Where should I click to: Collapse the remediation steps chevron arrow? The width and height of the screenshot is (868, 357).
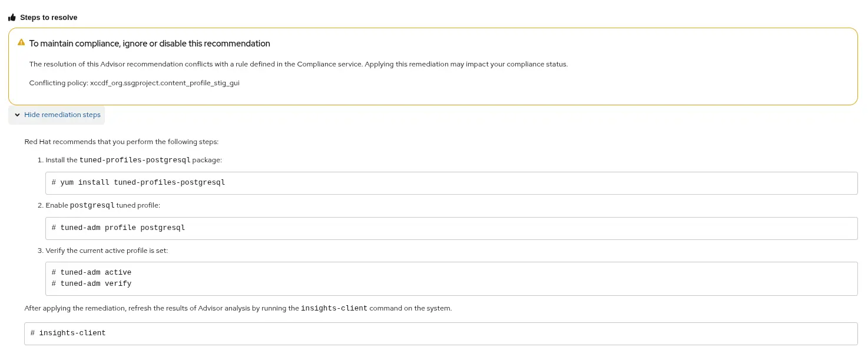pyautogui.click(x=17, y=115)
